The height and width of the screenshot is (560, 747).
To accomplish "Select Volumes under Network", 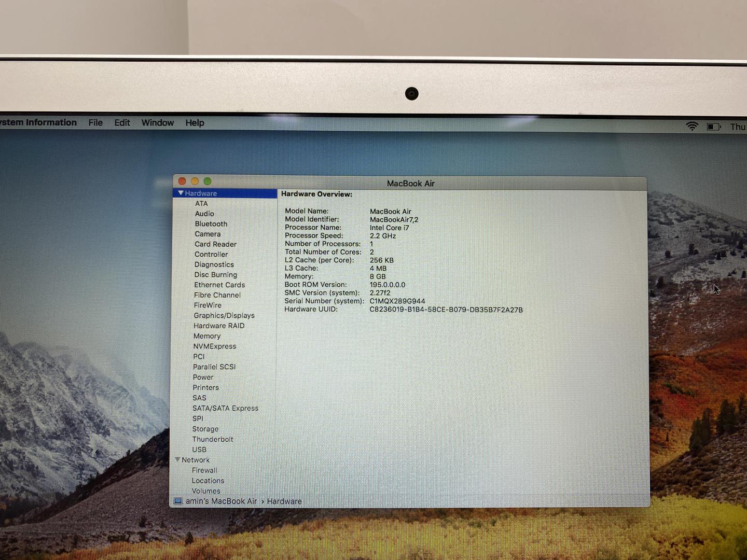I will coord(206,491).
